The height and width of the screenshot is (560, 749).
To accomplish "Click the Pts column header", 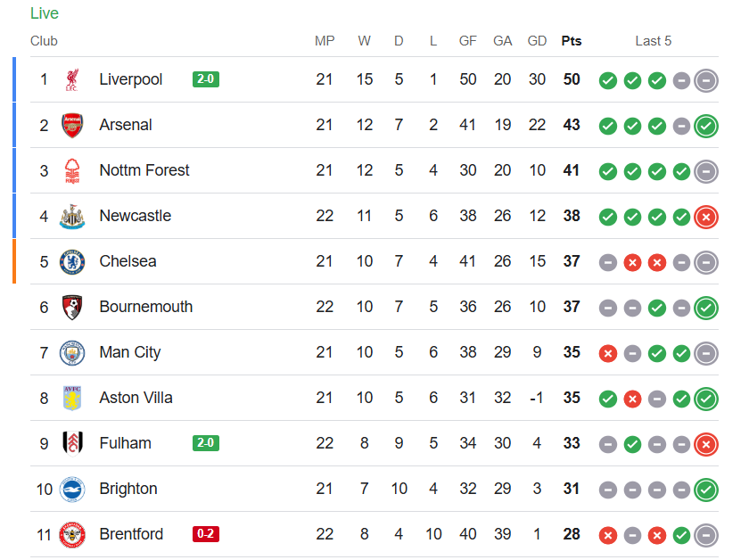I will [572, 41].
